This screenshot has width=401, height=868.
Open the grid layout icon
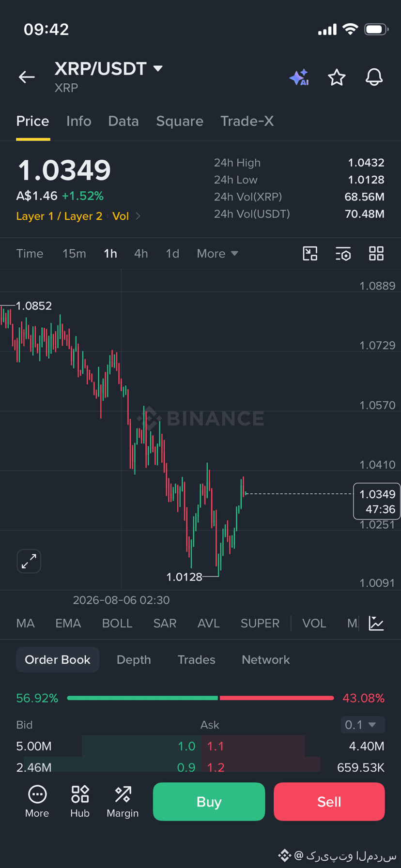click(376, 254)
